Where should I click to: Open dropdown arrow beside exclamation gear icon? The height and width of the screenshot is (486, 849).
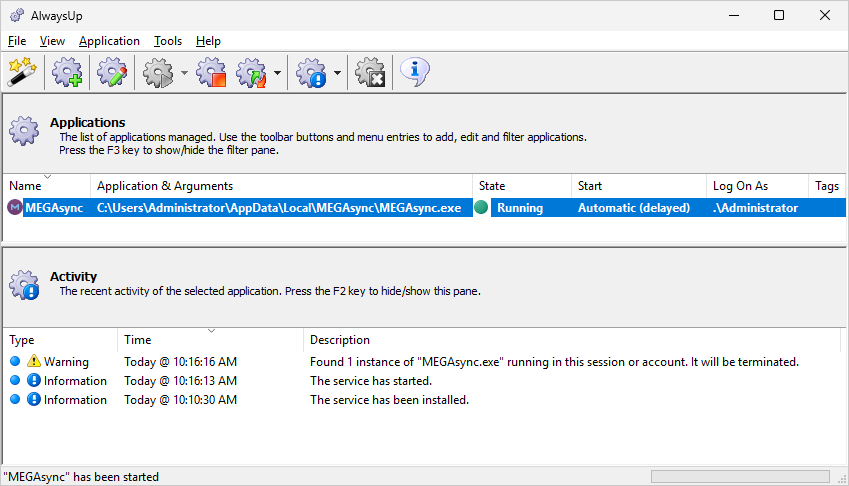coord(338,74)
